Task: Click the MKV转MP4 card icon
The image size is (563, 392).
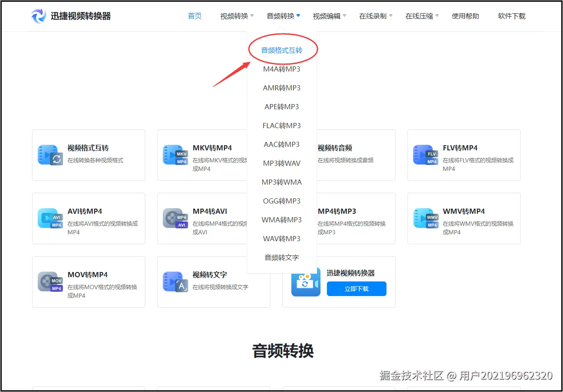Action: (x=175, y=155)
